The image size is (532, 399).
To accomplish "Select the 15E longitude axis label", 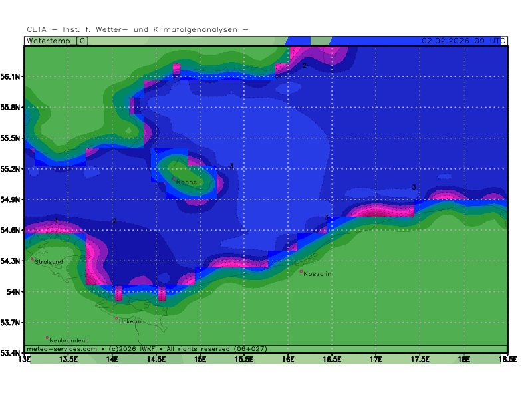I will (x=200, y=360).
